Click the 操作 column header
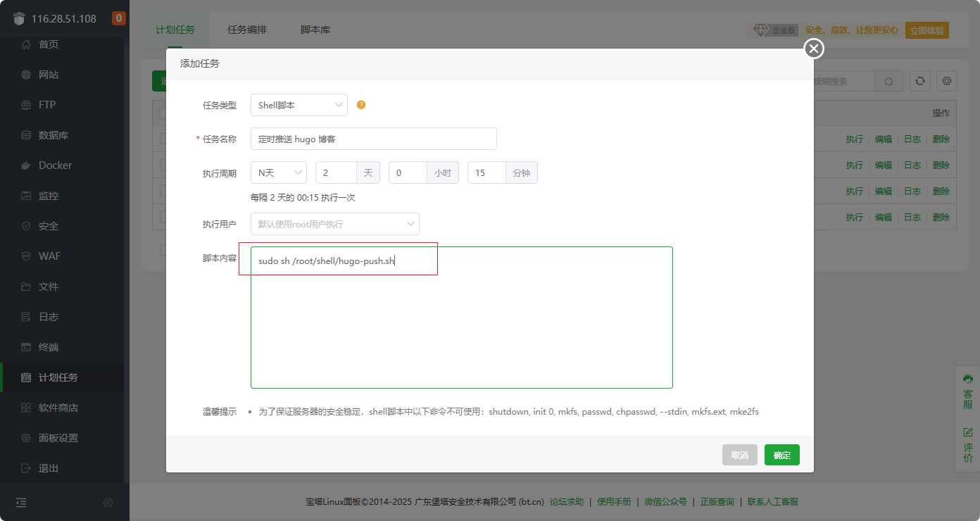The image size is (980, 521). (941, 113)
